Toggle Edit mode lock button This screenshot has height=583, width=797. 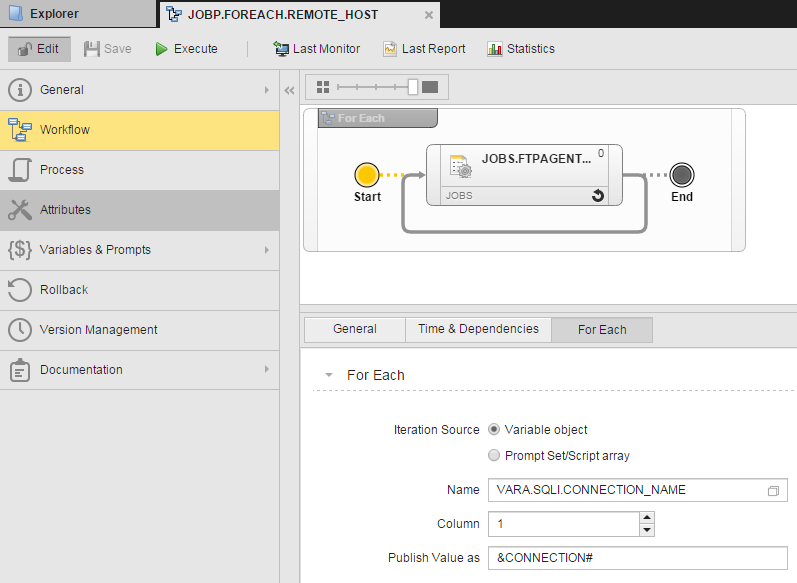40,49
